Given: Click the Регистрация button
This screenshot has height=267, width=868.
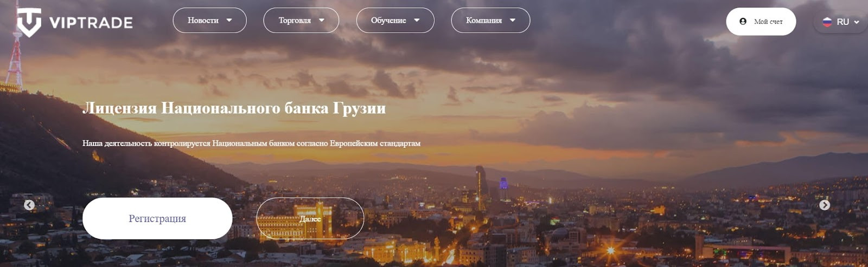Looking at the screenshot, I should (x=157, y=218).
